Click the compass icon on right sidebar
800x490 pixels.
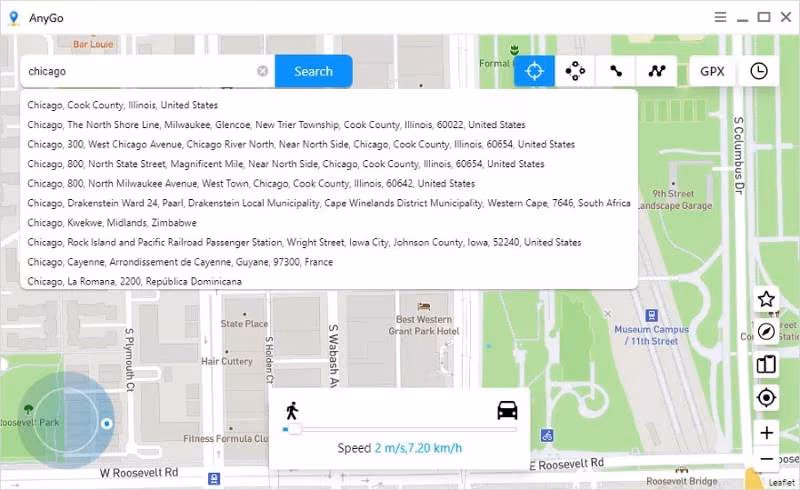point(766,332)
